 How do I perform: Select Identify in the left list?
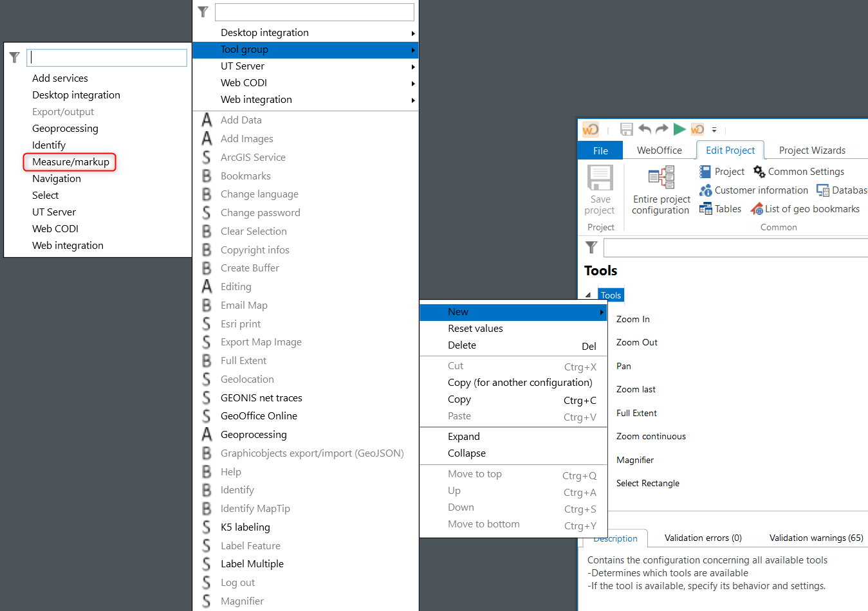click(x=49, y=145)
